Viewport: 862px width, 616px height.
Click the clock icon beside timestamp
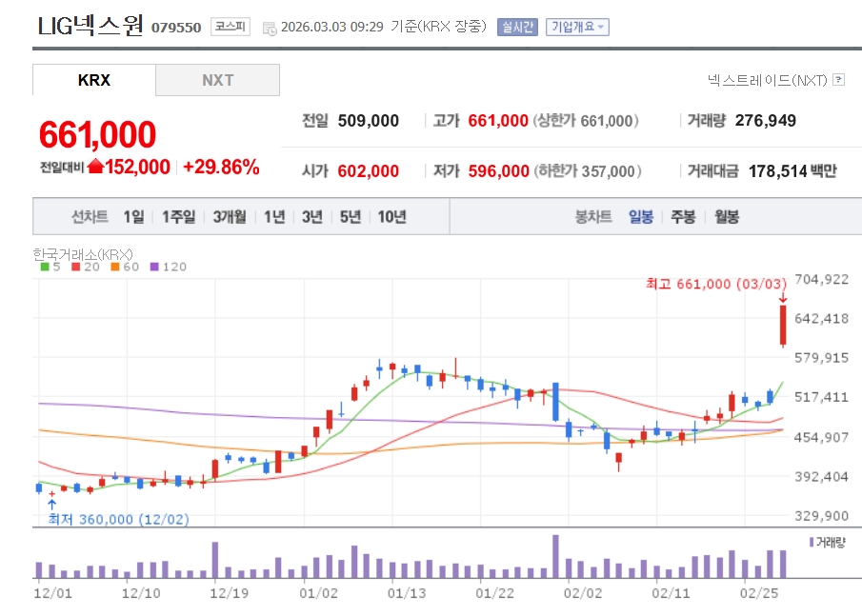[270, 28]
